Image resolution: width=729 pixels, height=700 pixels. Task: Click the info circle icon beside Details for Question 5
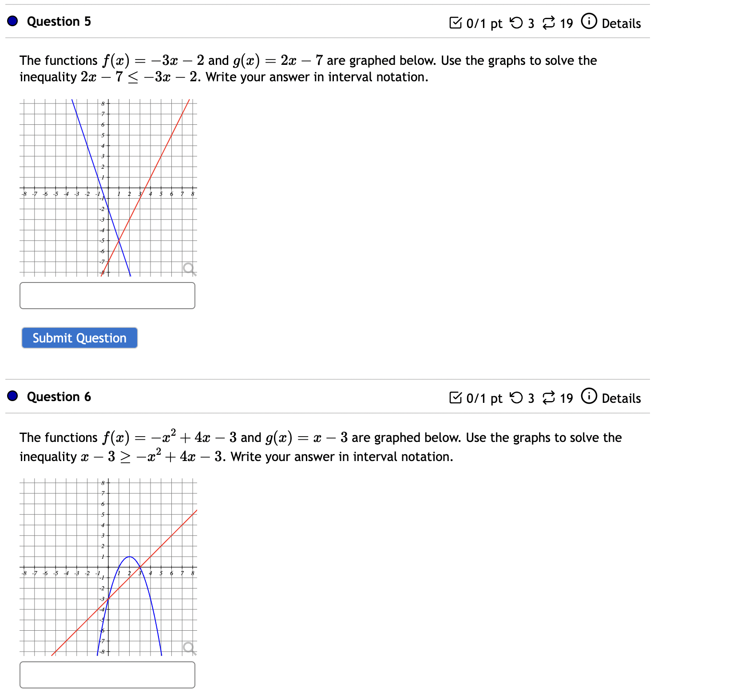pos(589,22)
